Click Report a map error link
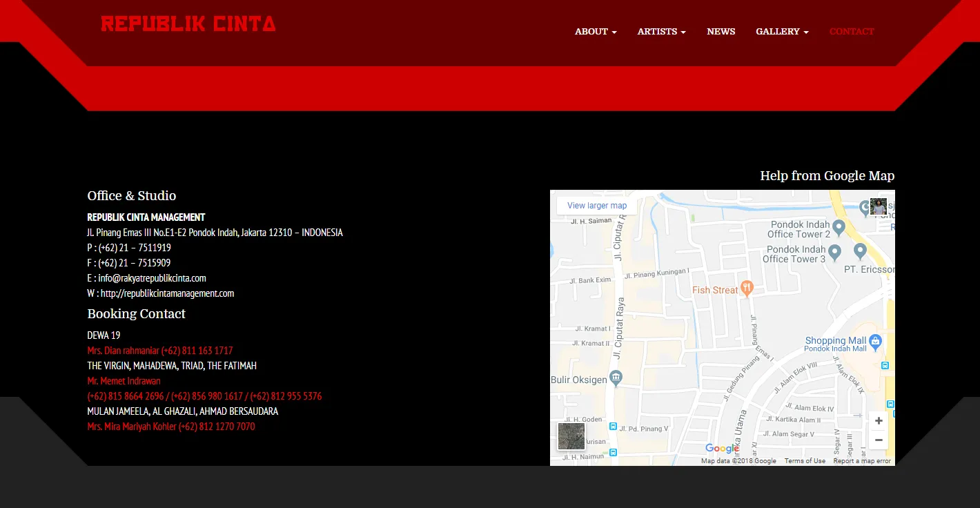 click(862, 461)
